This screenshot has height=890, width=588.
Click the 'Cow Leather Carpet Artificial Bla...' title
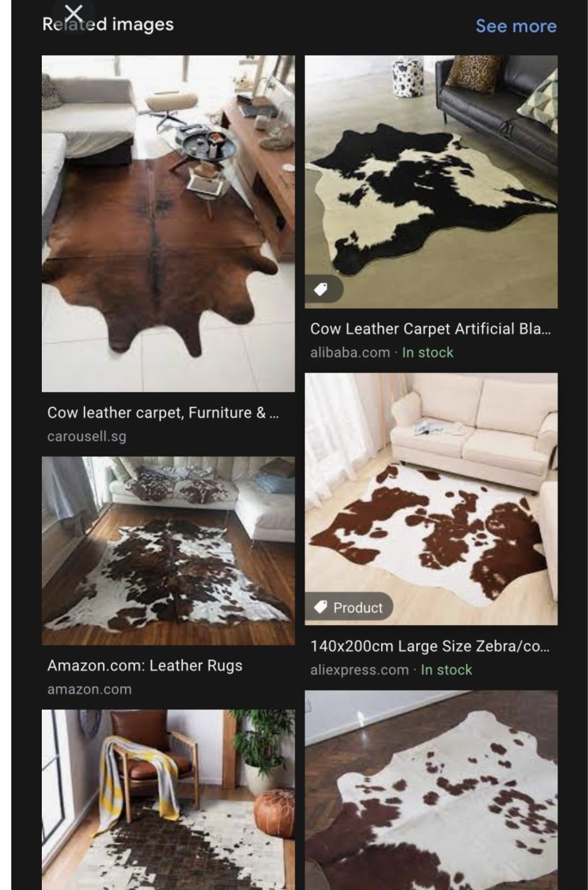[431, 329]
